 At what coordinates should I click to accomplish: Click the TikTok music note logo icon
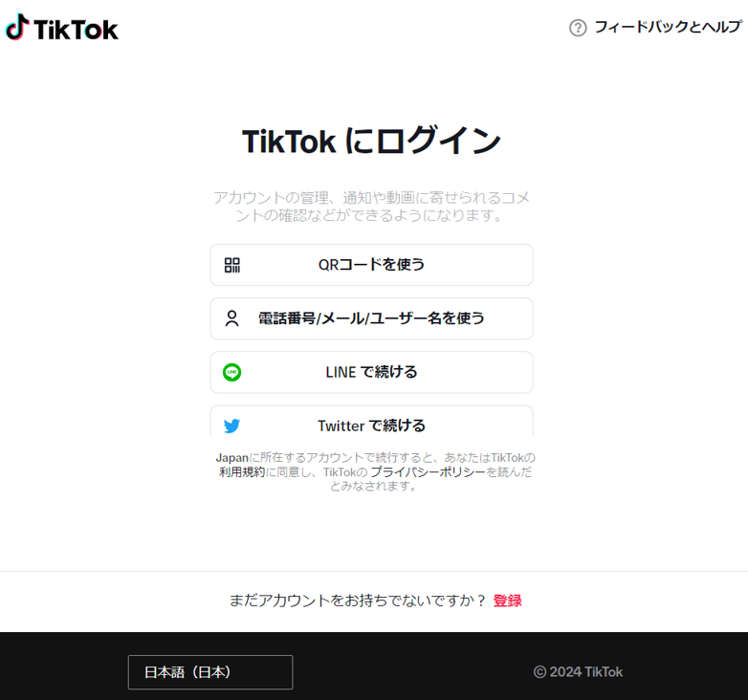coord(17,27)
